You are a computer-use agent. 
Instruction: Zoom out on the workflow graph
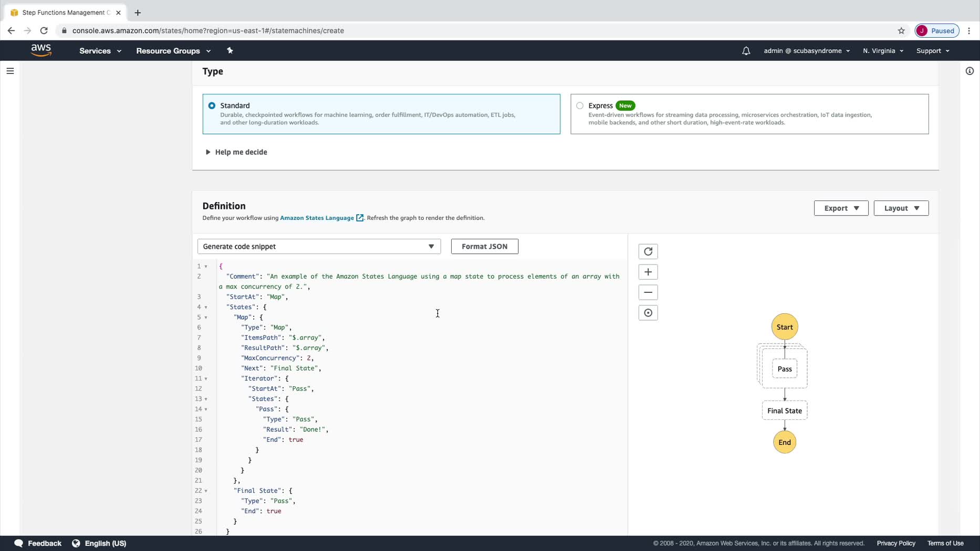coord(648,292)
